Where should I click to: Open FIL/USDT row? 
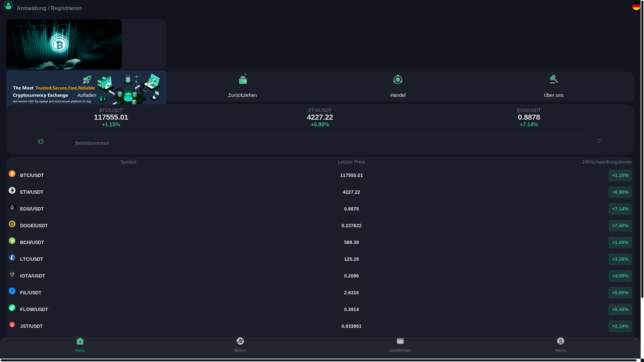tap(320, 293)
